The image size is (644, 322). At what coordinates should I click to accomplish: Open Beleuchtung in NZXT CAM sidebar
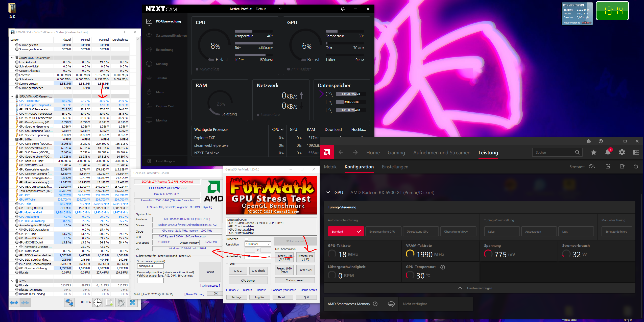pyautogui.click(x=164, y=50)
